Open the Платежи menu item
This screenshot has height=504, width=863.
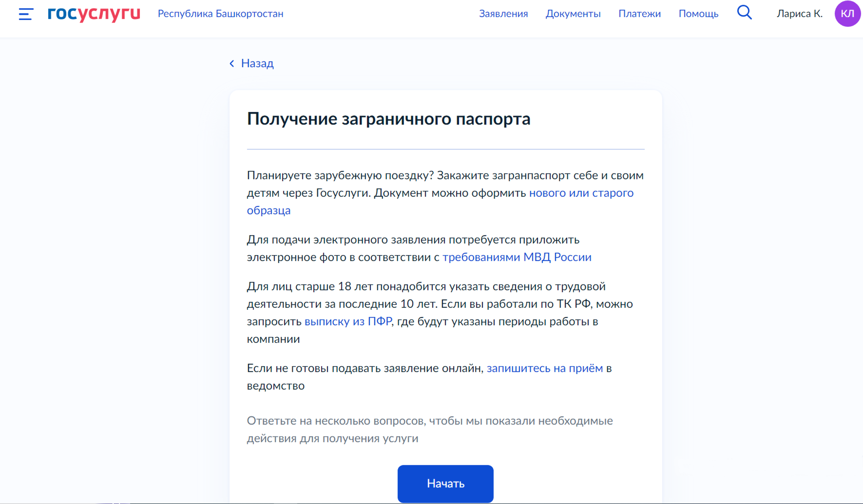point(639,14)
